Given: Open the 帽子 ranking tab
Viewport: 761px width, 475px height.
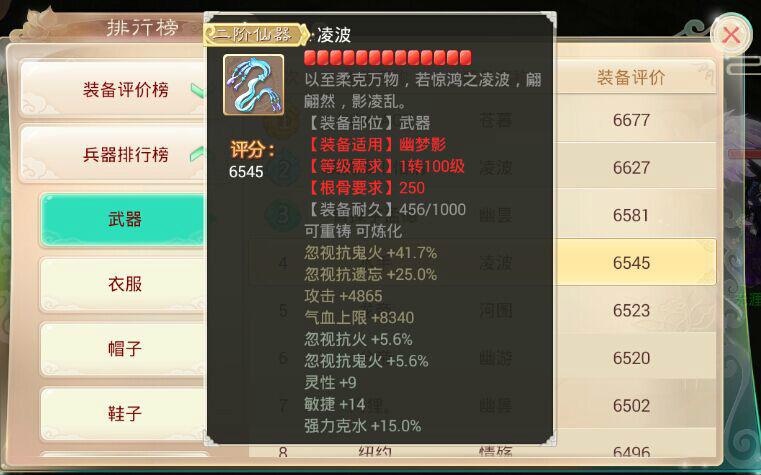Looking at the screenshot, I should tap(124, 348).
